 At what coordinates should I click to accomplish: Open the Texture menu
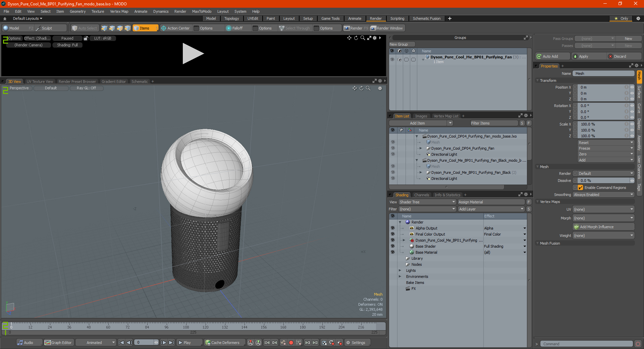click(98, 11)
